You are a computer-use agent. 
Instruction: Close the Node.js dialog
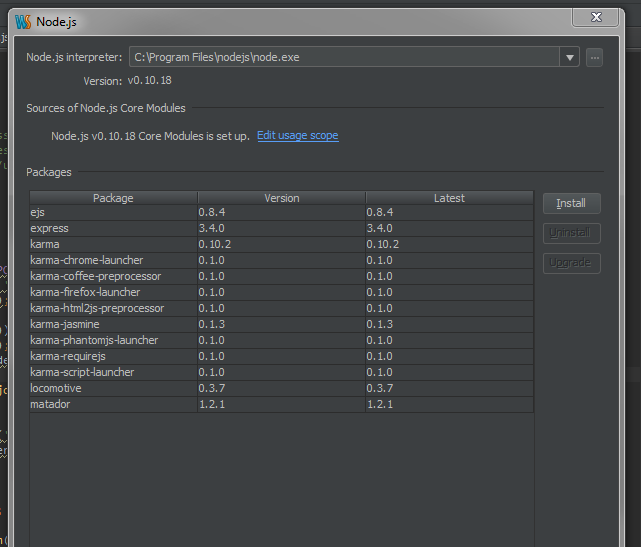596,17
